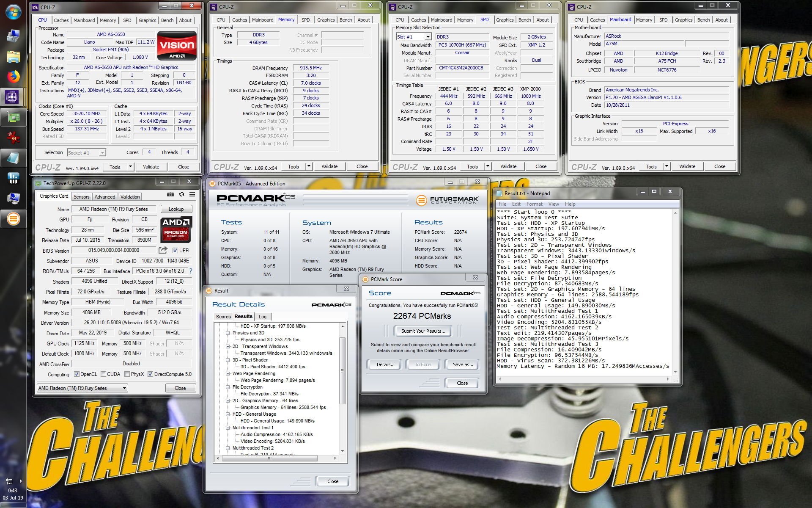The width and height of the screenshot is (812, 508).
Task: Click Submit Your Results button
Action: 422,331
